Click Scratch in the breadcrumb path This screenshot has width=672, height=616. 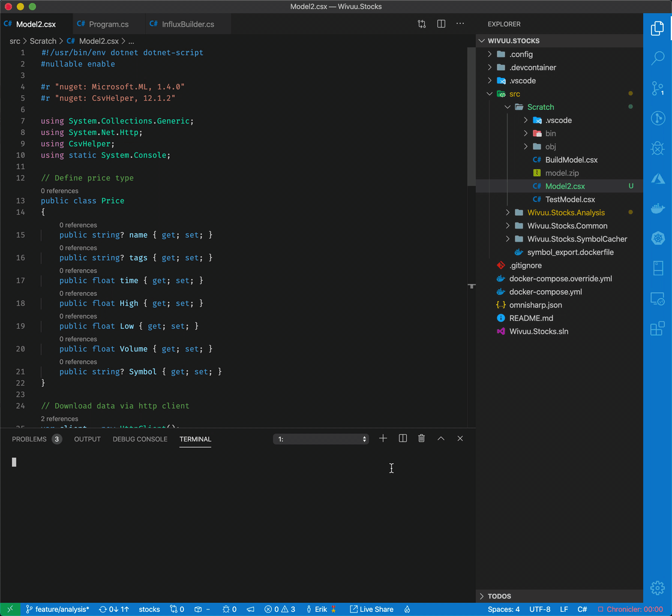click(x=43, y=41)
